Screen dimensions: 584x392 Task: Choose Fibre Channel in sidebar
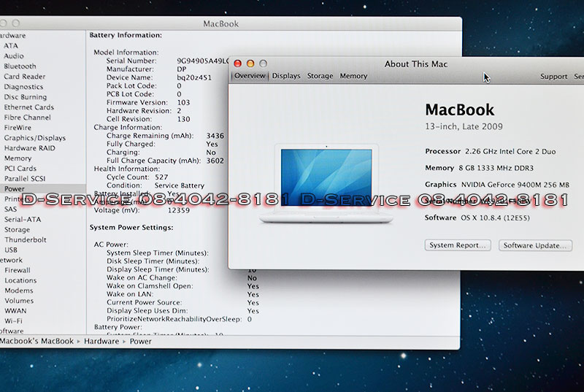point(27,118)
